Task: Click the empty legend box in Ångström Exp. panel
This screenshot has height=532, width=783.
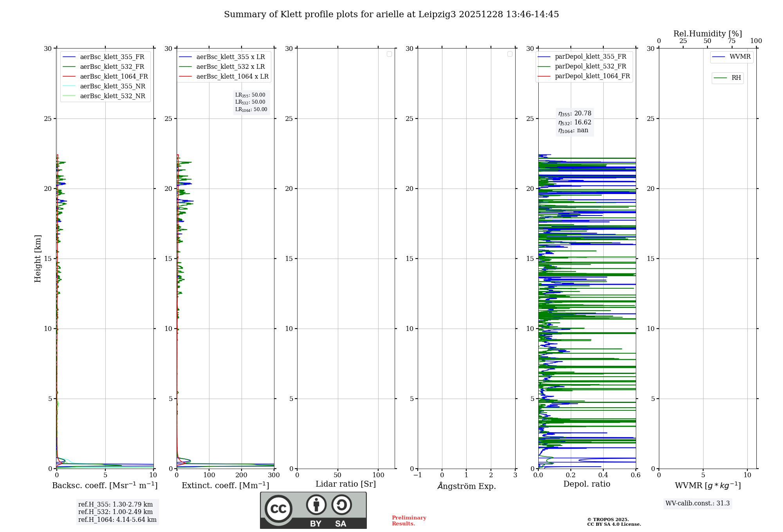Action: [510, 54]
